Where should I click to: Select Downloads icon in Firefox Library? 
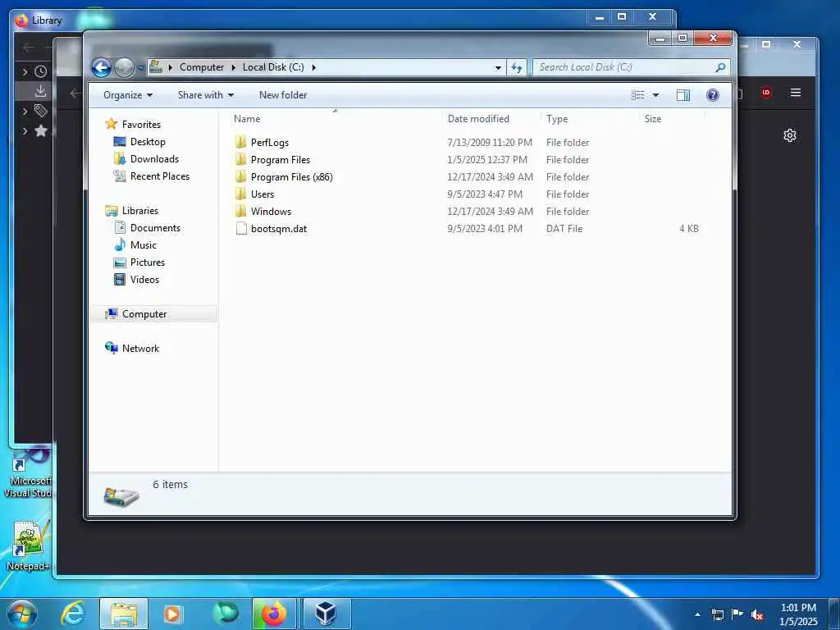pos(41,91)
